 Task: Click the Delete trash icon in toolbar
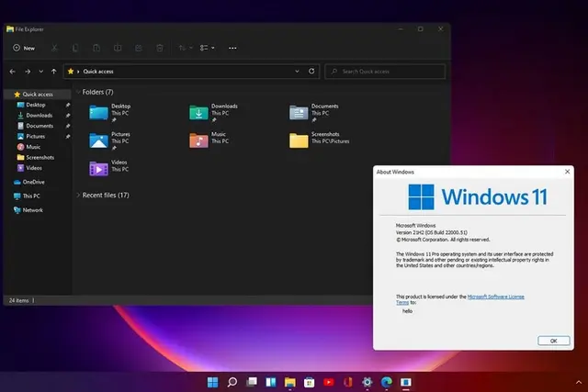[160, 48]
